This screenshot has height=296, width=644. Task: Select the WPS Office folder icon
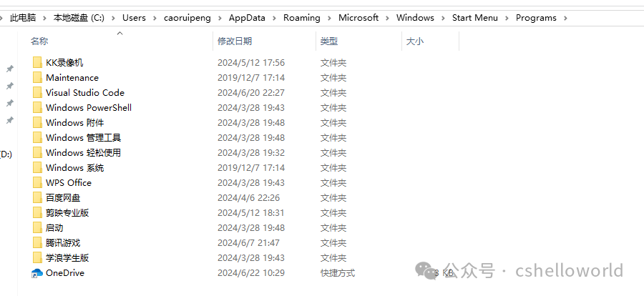(37, 183)
